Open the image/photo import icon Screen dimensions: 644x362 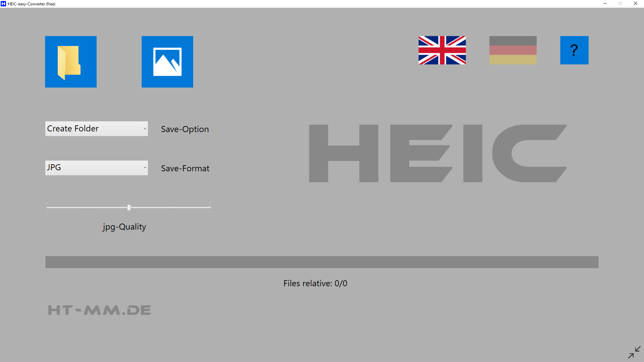167,61
